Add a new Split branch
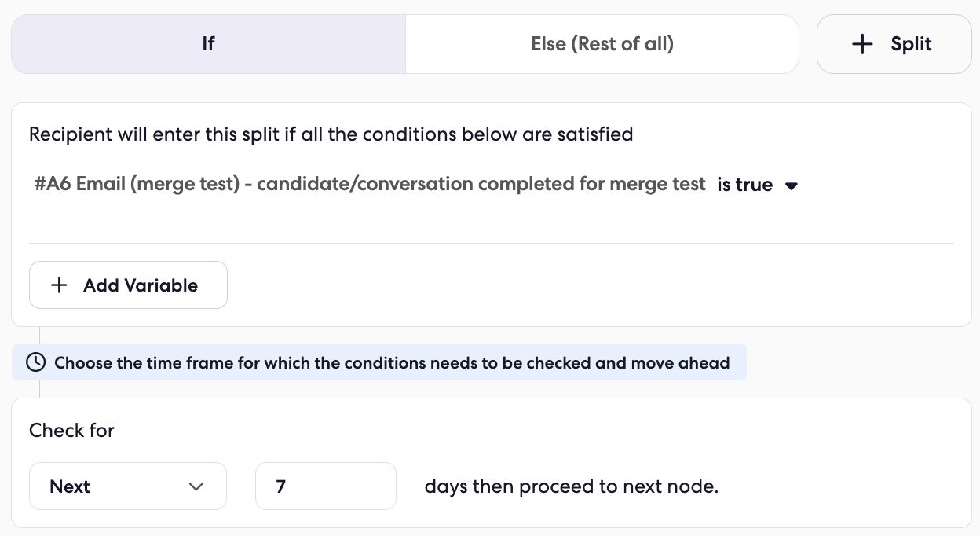The height and width of the screenshot is (536, 980). (894, 44)
